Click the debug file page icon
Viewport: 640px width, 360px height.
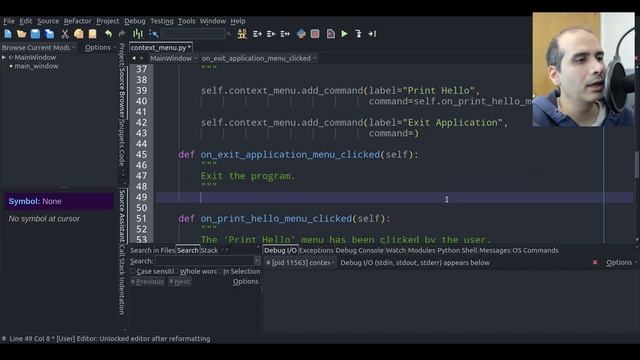[331, 34]
